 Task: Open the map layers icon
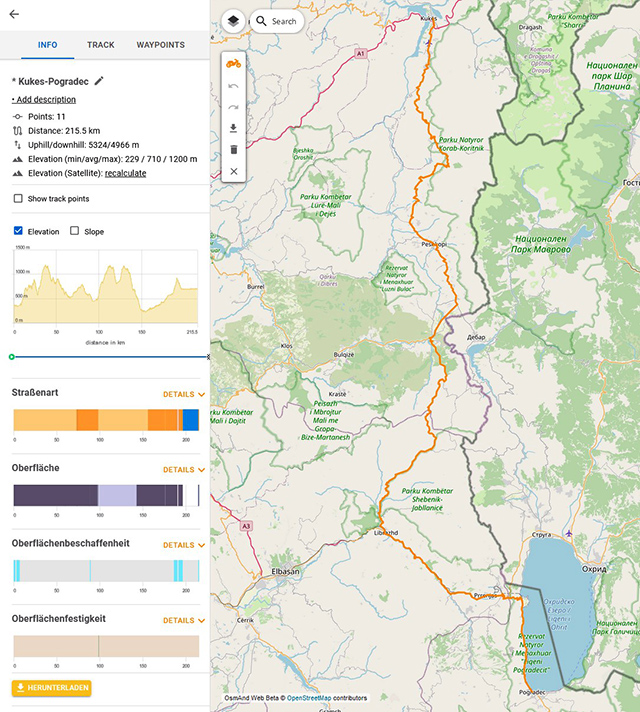point(232,20)
